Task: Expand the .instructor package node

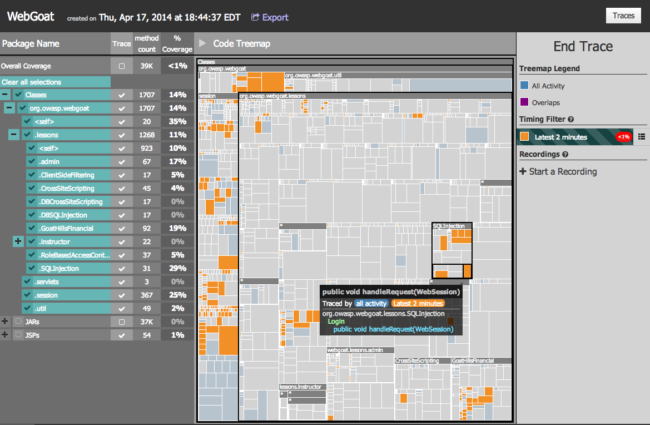Action: [18, 241]
